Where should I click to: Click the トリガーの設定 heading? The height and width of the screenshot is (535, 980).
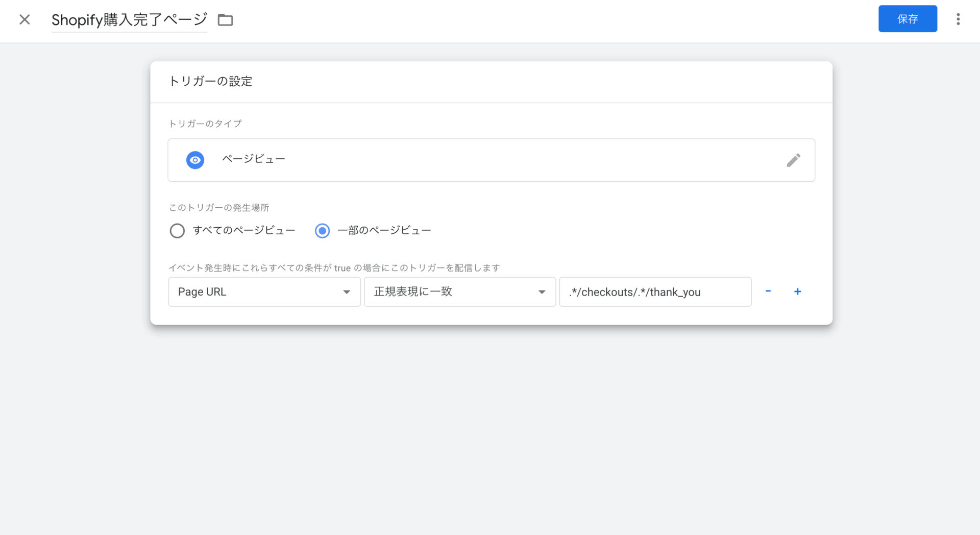tap(210, 81)
